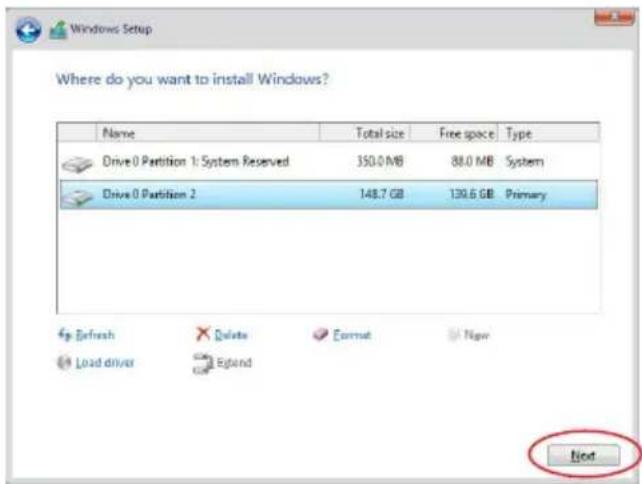Image resolution: width=642 pixels, height=484 pixels.
Task: Click the Primary type cell
Action: [526, 194]
